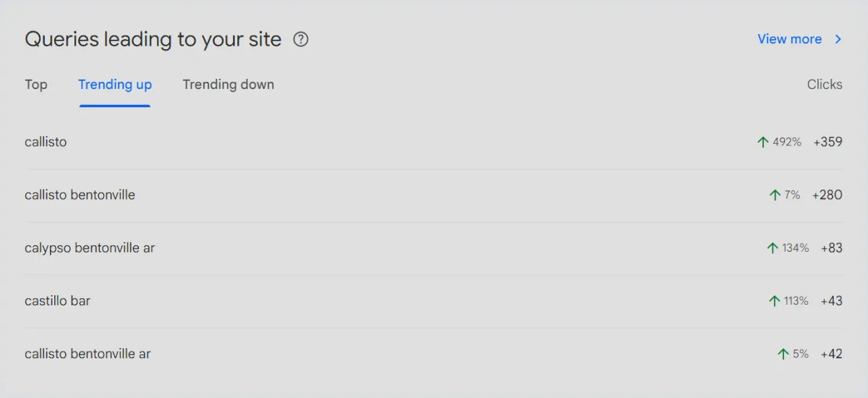Open the View more link
The width and height of the screenshot is (868, 398).
pyautogui.click(x=789, y=40)
